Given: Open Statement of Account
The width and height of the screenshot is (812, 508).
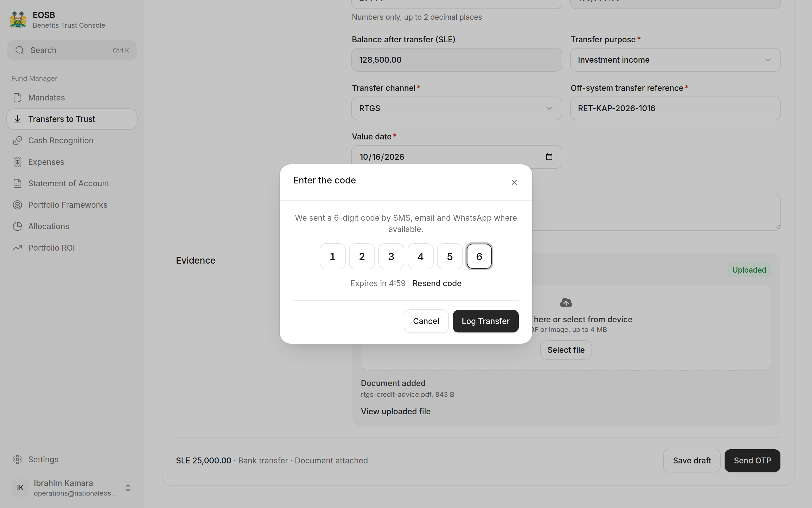Looking at the screenshot, I should 72,184.
